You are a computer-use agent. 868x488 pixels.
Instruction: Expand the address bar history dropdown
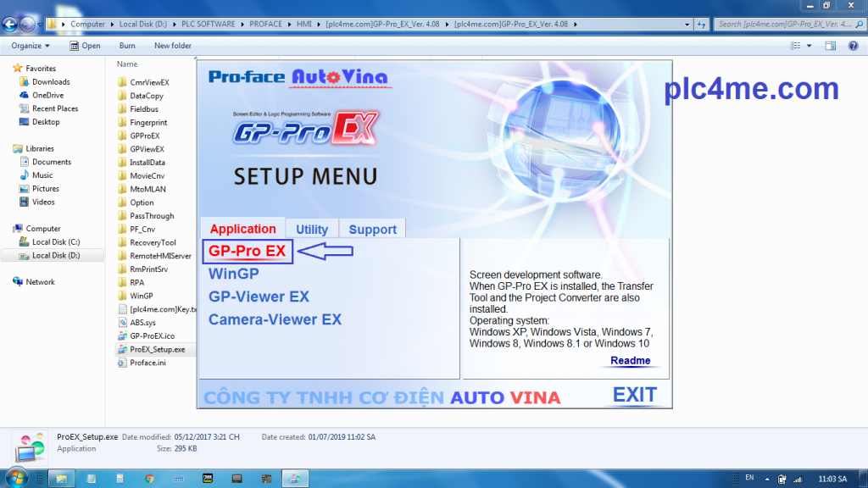click(687, 24)
